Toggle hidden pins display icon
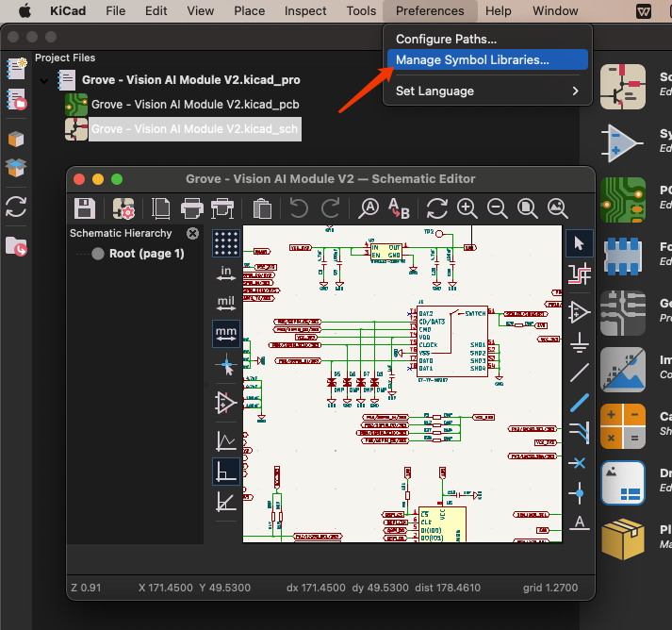The height and width of the screenshot is (630, 672). click(x=226, y=403)
